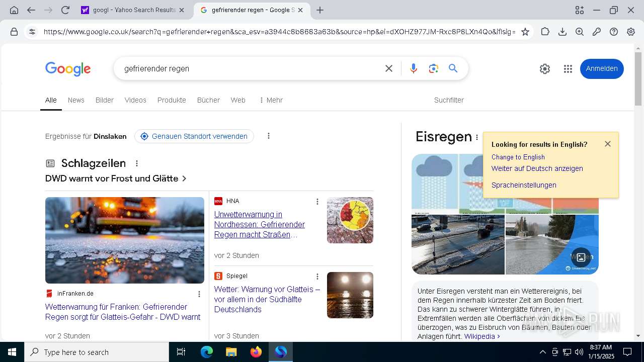Image resolution: width=644 pixels, height=362 pixels.
Task: Switch to the Yahoo Search Results tab
Action: point(134,10)
